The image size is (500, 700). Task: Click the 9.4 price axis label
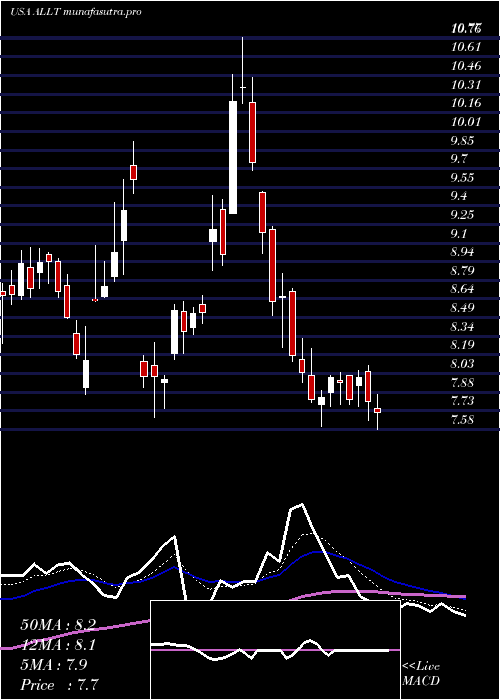[x=459, y=196]
